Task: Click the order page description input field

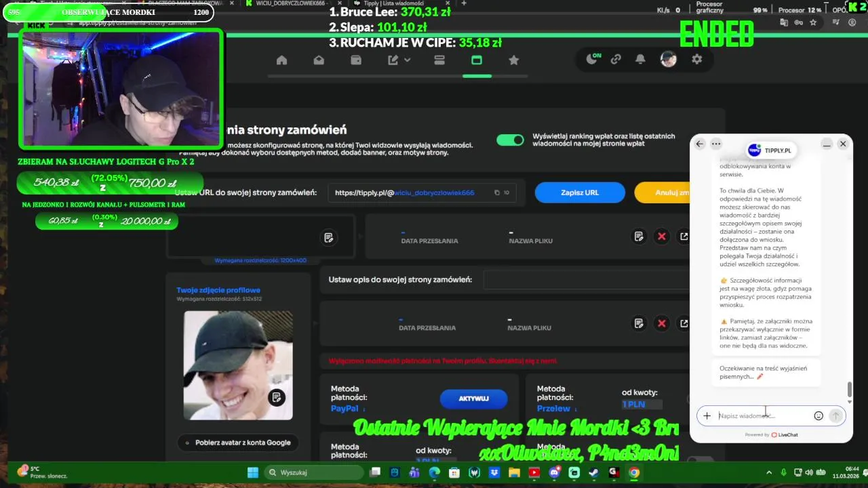Action: (587, 279)
